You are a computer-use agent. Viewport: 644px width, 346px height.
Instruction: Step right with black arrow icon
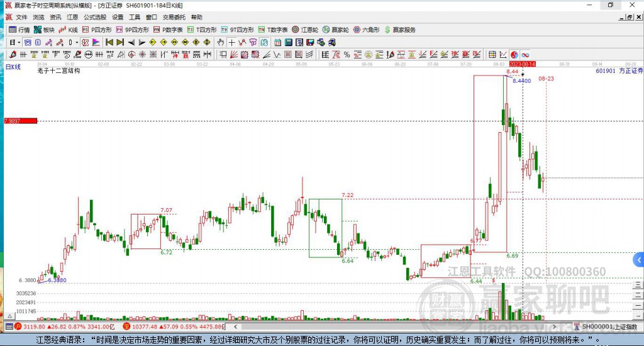coord(142,42)
